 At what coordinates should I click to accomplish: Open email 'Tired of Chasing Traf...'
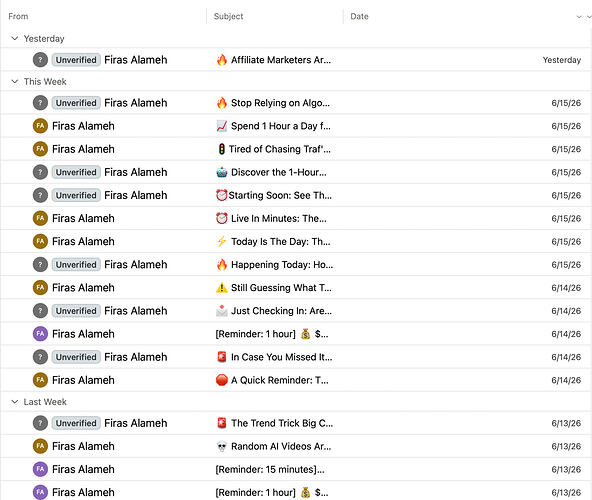coord(296,149)
